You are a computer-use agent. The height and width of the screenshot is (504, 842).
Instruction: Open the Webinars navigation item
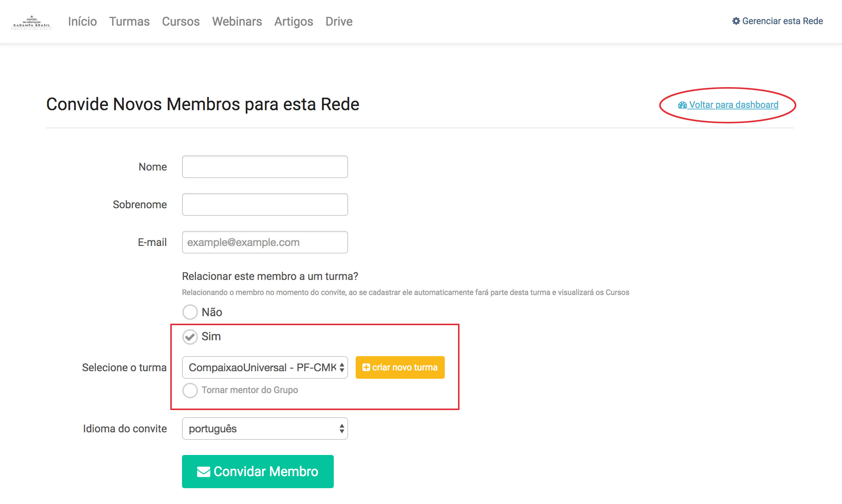click(x=237, y=22)
